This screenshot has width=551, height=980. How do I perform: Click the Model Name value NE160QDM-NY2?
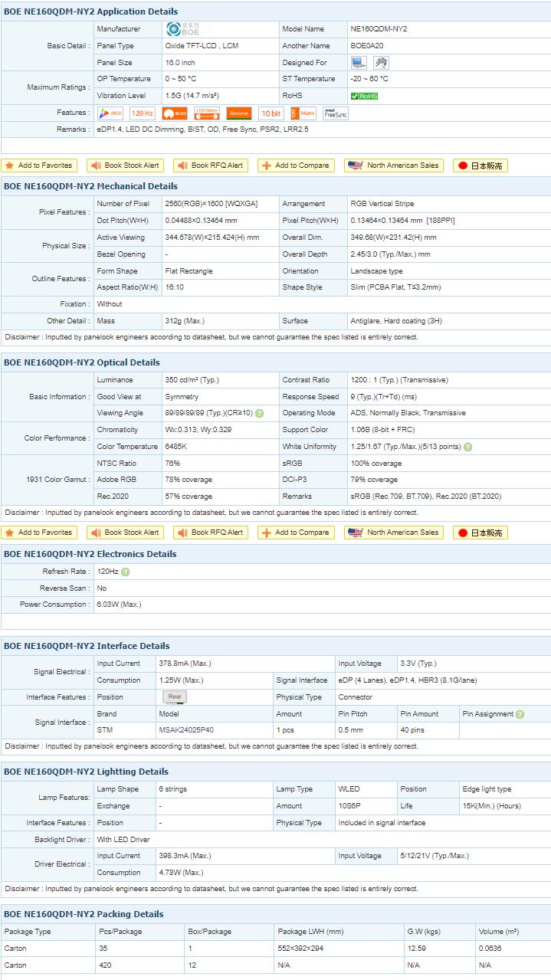pos(379,29)
